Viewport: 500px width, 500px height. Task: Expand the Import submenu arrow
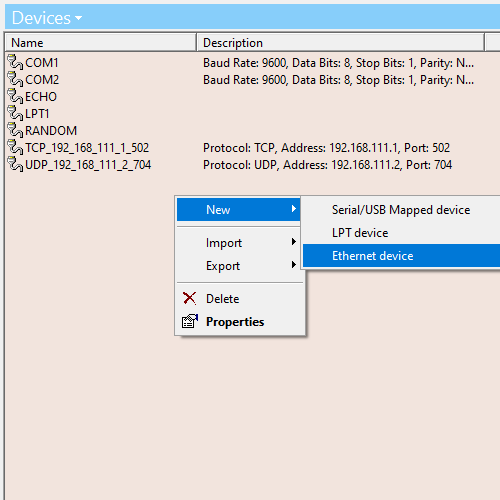pos(293,242)
